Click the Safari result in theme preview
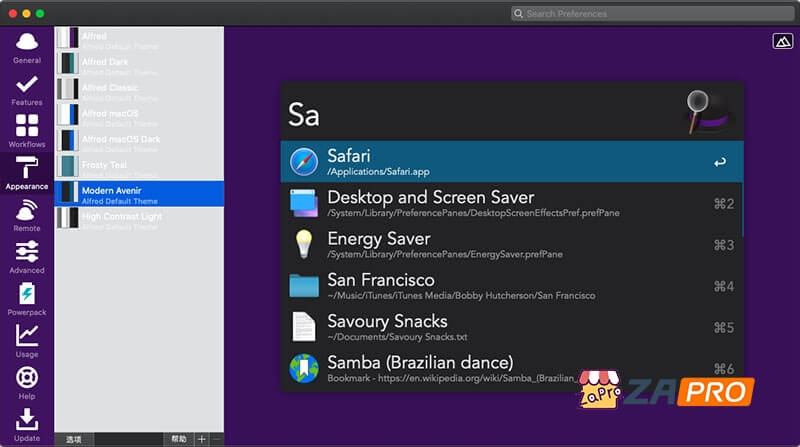The image size is (800, 447). pyautogui.click(x=511, y=162)
